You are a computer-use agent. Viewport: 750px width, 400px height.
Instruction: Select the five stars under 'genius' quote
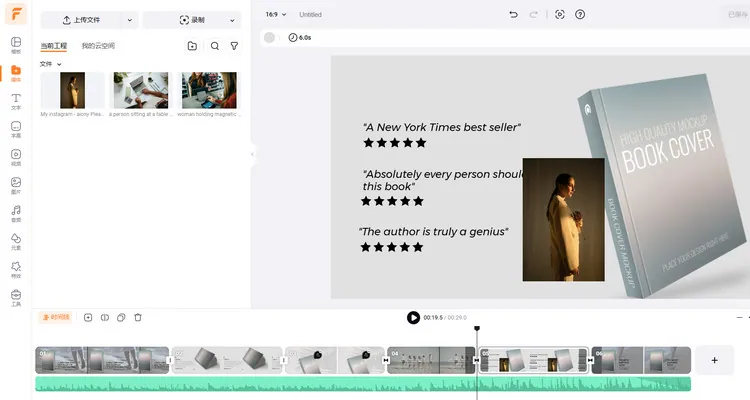(x=392, y=247)
